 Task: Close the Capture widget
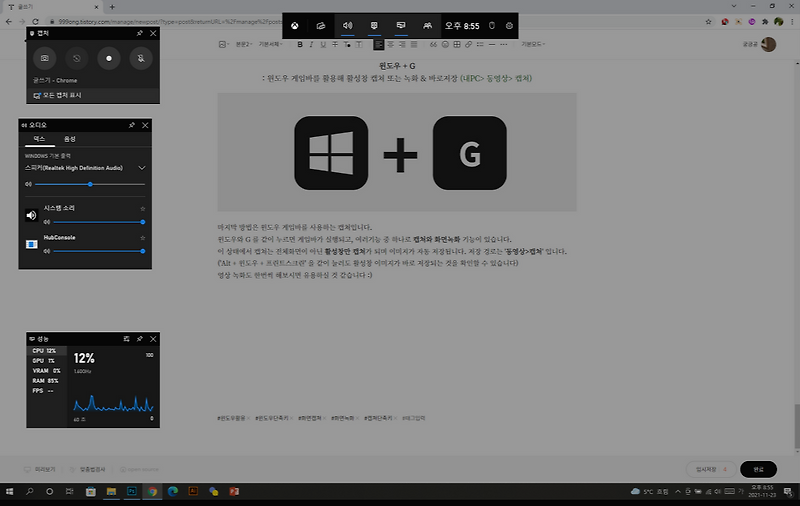coord(153,33)
